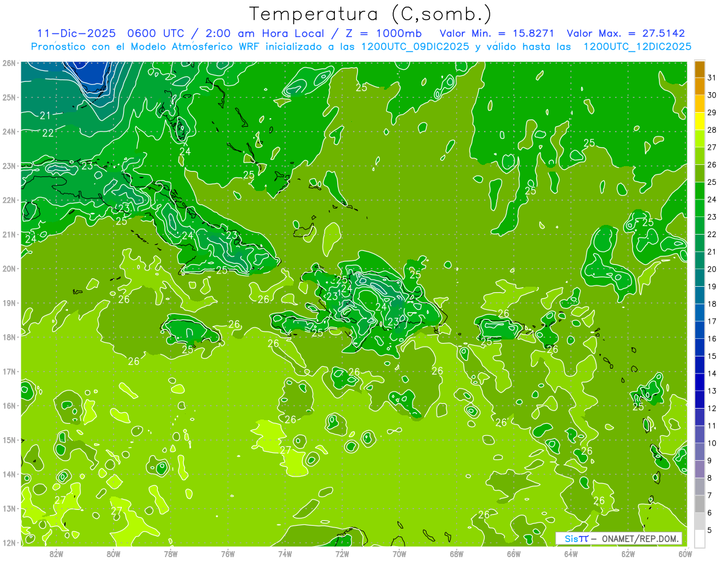Click legend value "18"
The image size is (728, 562).
click(x=712, y=304)
